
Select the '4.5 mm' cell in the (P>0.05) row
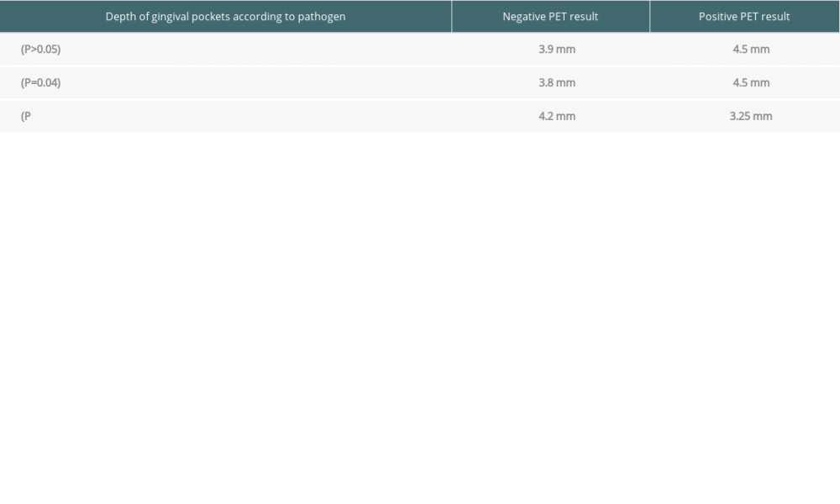coord(751,50)
